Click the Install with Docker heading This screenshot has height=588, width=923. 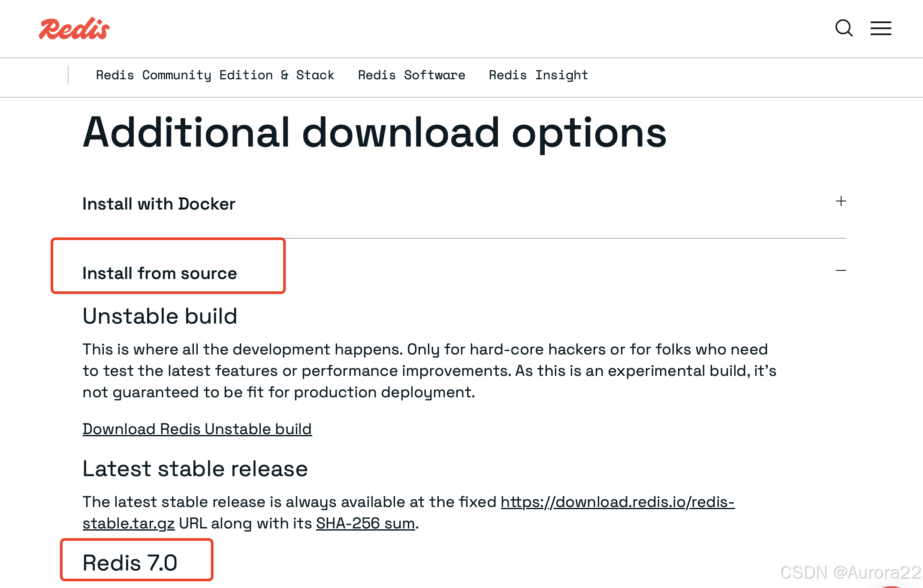pyautogui.click(x=159, y=204)
